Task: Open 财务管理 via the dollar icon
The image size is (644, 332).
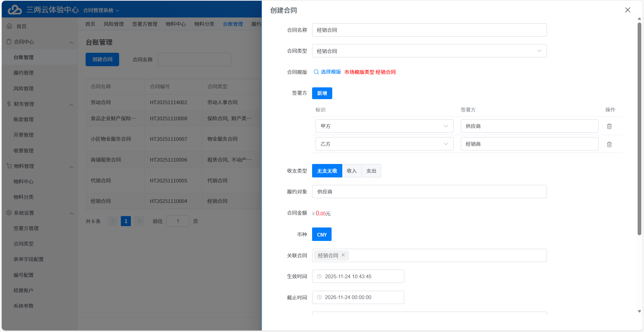Action: [8, 104]
